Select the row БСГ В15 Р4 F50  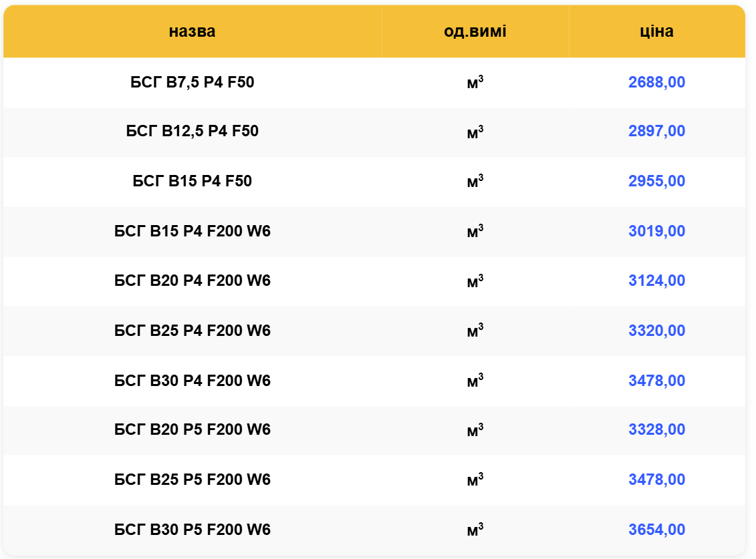[x=192, y=181]
